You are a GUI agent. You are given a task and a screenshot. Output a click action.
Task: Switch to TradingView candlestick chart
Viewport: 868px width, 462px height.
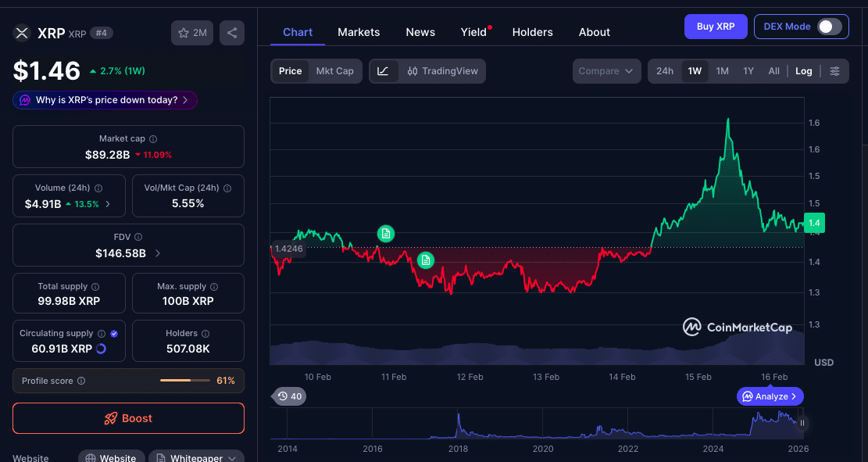click(442, 71)
